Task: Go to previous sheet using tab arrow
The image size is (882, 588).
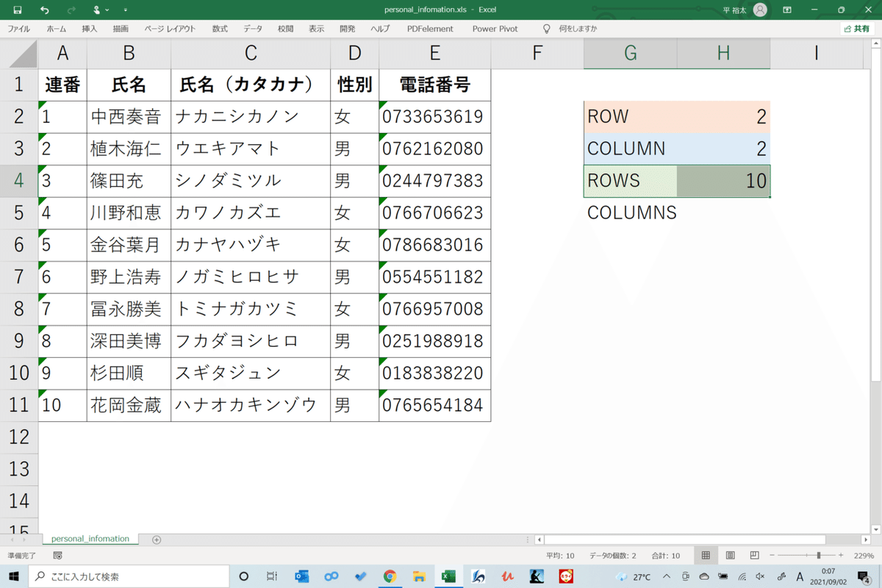Action: [13, 539]
